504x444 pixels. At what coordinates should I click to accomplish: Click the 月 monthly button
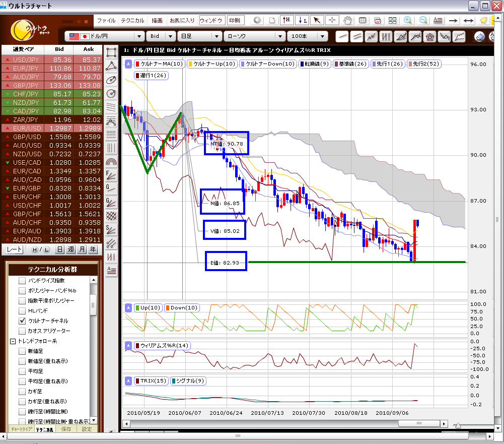pos(82,249)
